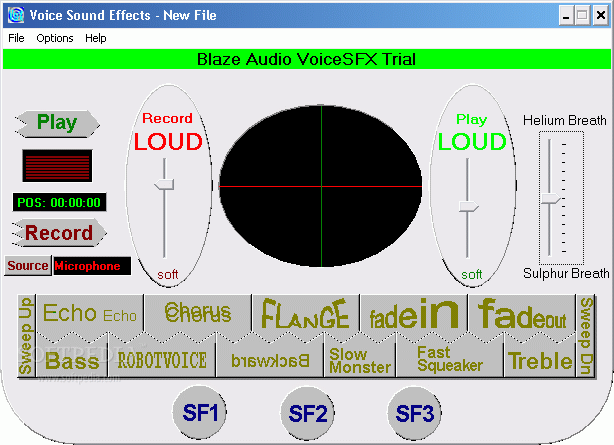Screen dimensions: 614x445
Task: Apply the Chorus effect
Action: coord(198,313)
